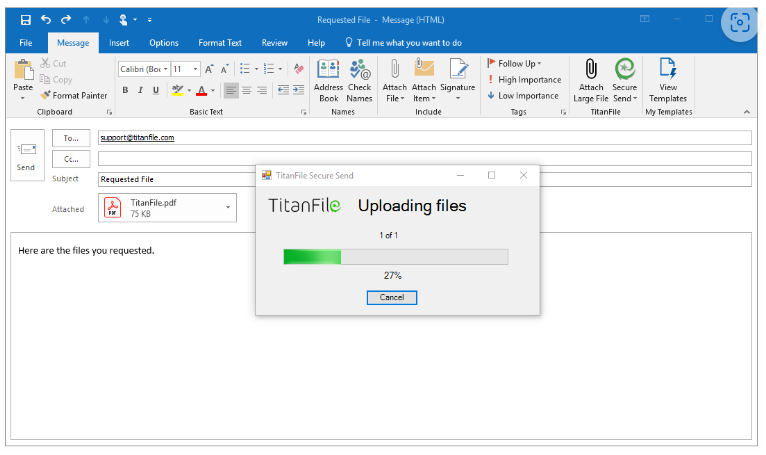Shrink font size with the smaller A icon
The height and width of the screenshot is (455, 766).
coord(225,69)
